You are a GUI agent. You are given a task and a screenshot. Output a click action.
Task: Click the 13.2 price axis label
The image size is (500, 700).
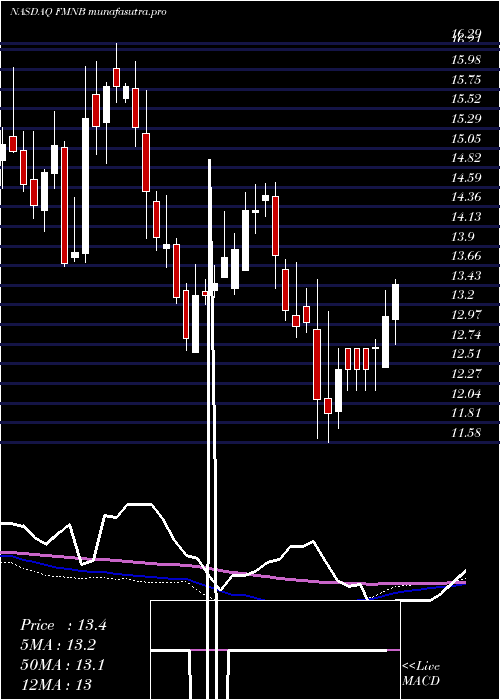click(463, 295)
